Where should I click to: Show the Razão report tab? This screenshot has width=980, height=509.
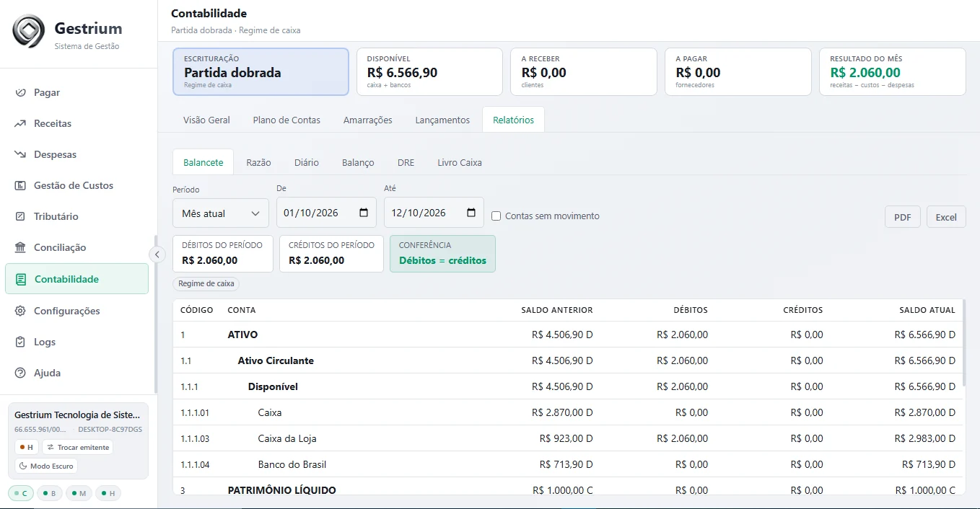tap(258, 162)
